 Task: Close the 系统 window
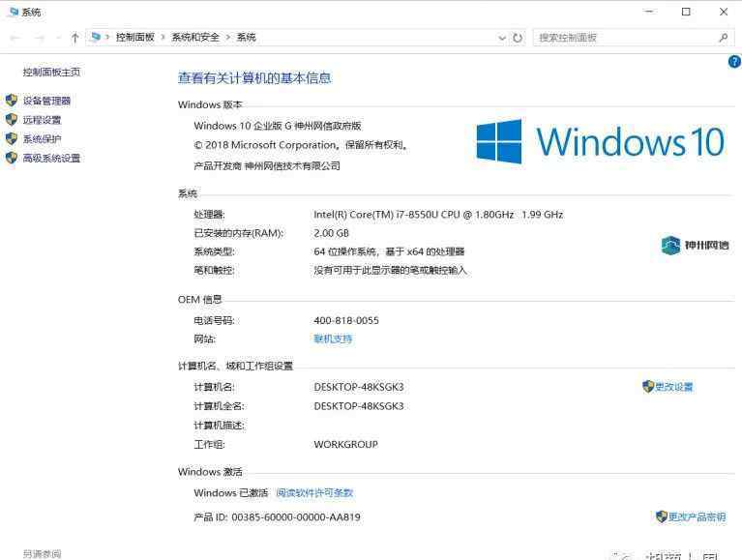[x=724, y=12]
